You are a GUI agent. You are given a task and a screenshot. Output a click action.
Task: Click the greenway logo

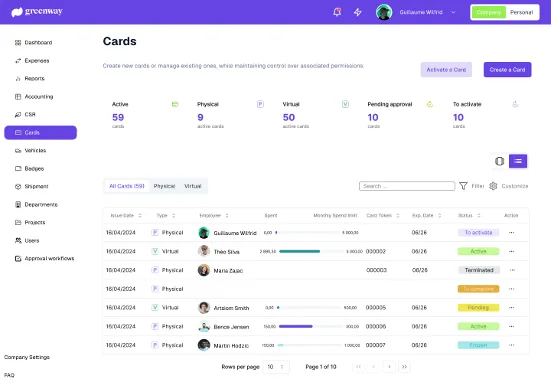[37, 12]
